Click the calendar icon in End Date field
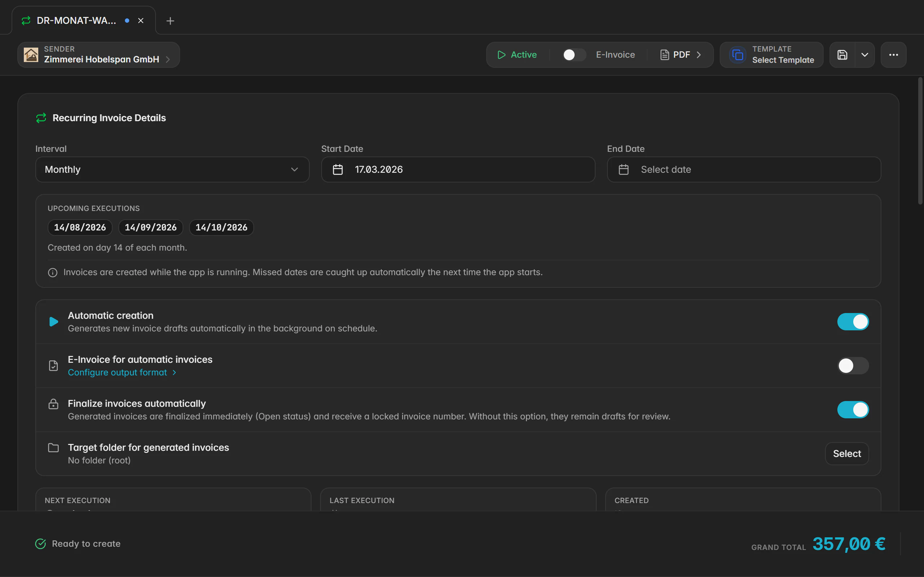 tap(623, 169)
